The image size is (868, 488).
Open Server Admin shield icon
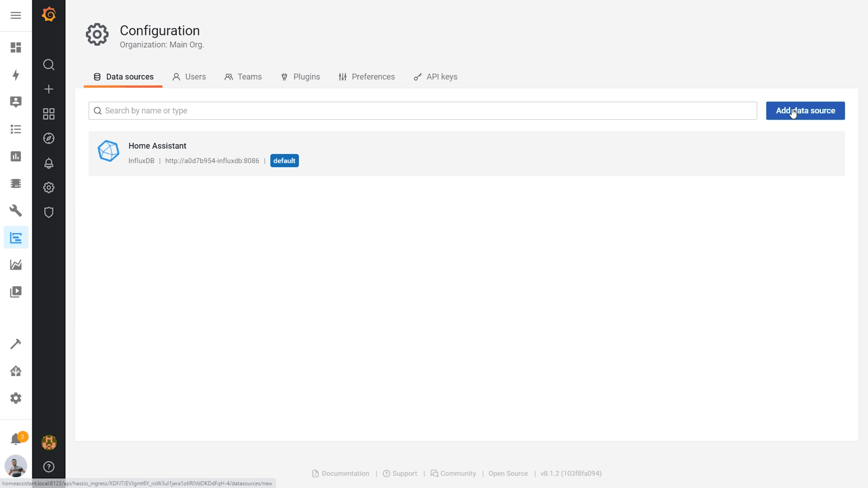(x=48, y=212)
